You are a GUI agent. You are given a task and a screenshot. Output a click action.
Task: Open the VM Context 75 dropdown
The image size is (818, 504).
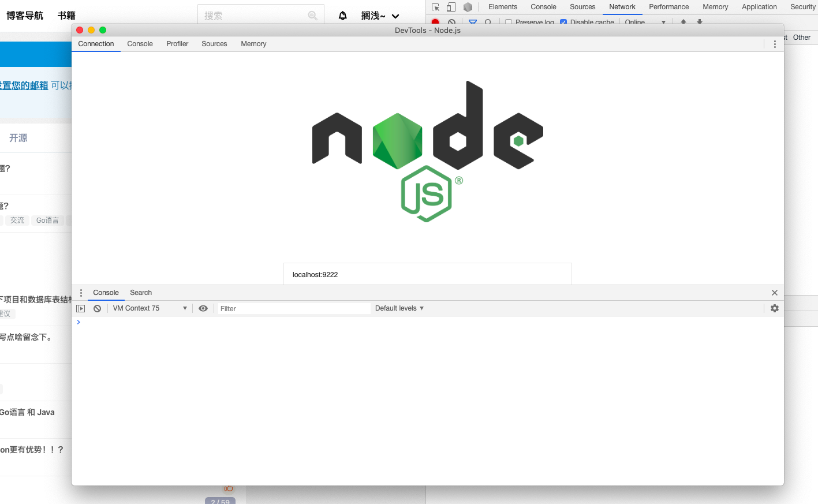tap(150, 308)
